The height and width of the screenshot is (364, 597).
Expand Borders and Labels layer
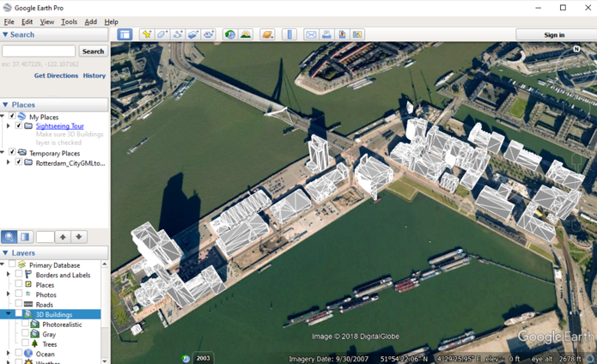pos(8,274)
